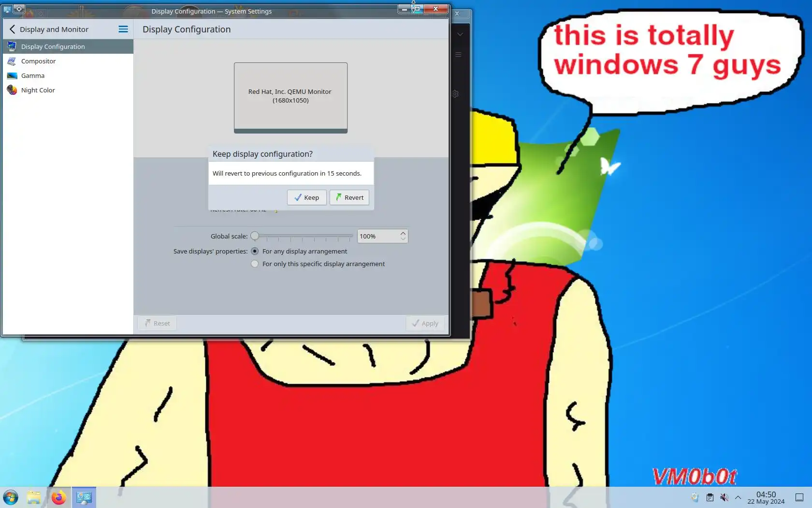Minimize the System Settings window
This screenshot has height=508, width=812.
[x=404, y=9]
